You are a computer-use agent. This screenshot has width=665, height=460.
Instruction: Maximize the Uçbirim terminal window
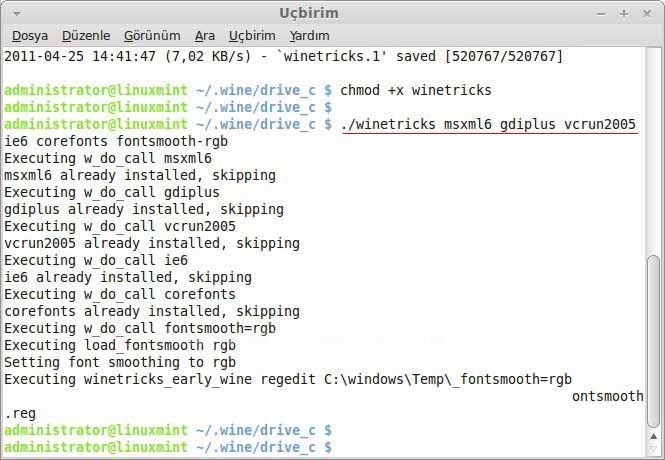coord(623,13)
